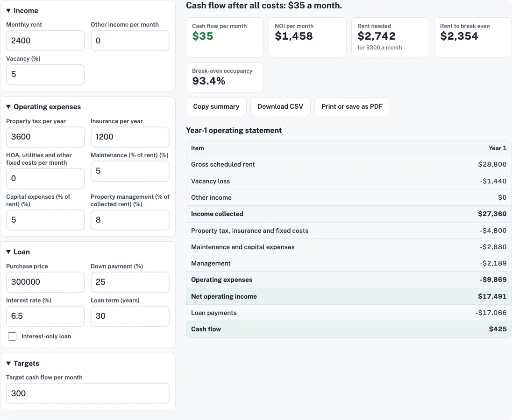Edit the Down payment percent field

pyautogui.click(x=130, y=282)
